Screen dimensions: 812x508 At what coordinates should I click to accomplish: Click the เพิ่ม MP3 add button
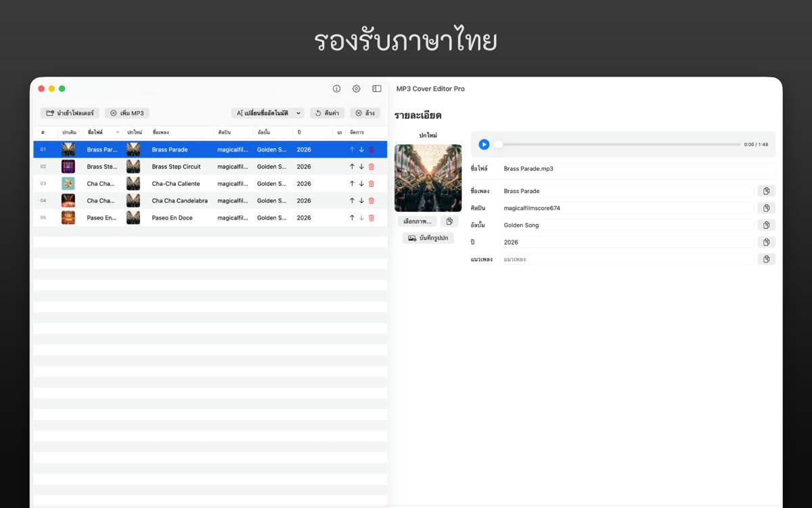(127, 113)
